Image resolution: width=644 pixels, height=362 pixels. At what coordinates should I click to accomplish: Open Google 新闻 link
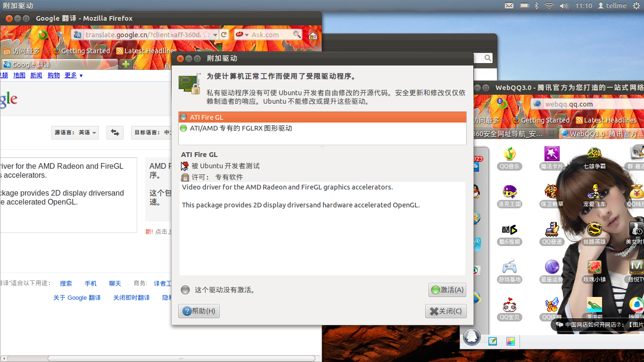coord(36,75)
